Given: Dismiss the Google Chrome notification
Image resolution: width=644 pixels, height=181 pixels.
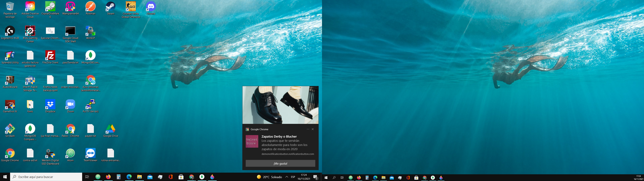Looking at the screenshot, I should click(x=313, y=129).
